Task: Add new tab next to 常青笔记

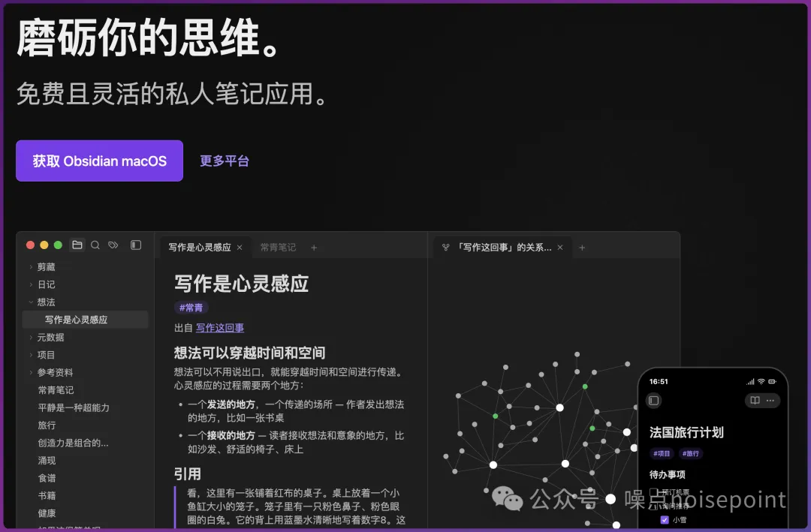Action: tap(314, 248)
